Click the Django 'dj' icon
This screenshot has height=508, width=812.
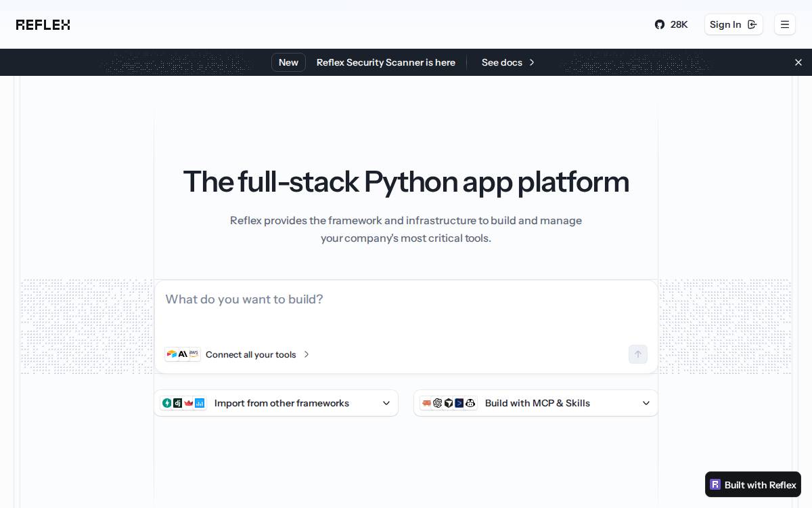[x=177, y=403]
